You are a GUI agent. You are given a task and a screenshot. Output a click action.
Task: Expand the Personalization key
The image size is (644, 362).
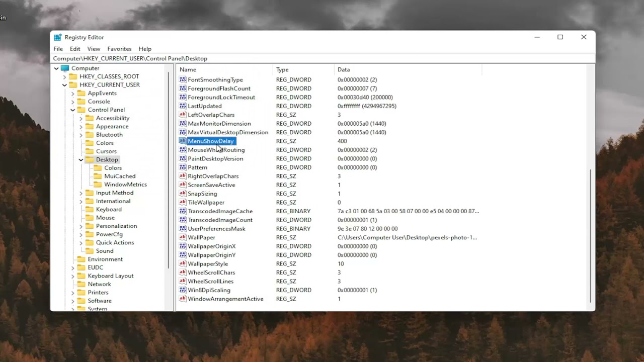[80, 226]
